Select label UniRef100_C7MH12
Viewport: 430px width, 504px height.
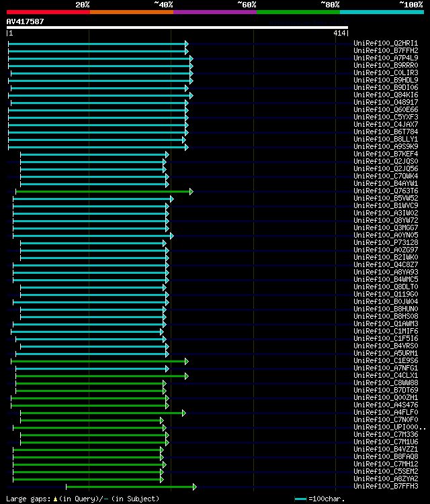(x=386, y=464)
